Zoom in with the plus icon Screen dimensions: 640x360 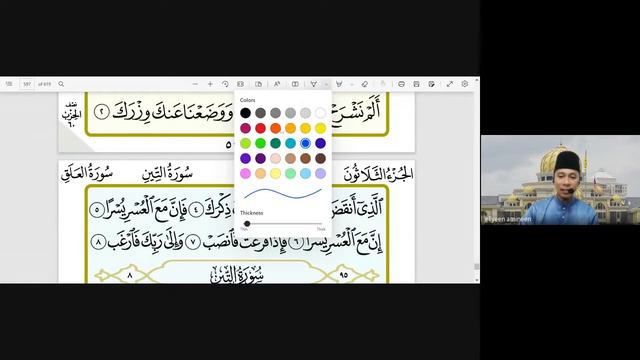coord(210,84)
